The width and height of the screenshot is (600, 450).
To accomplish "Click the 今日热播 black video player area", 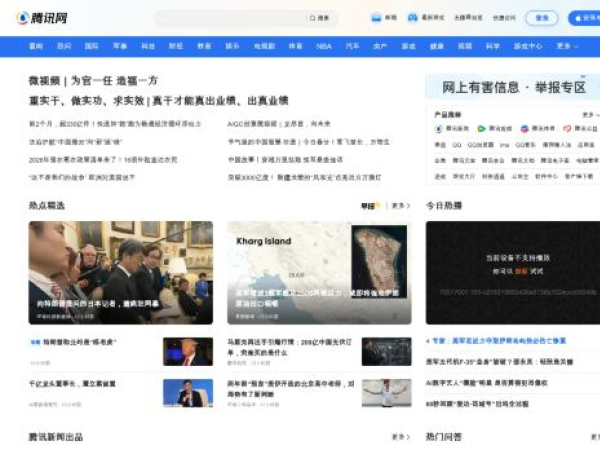I will (x=513, y=273).
